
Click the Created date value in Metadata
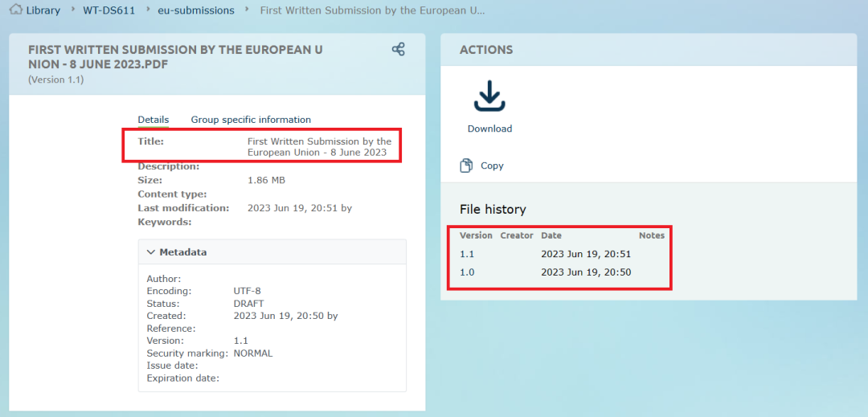coord(285,316)
